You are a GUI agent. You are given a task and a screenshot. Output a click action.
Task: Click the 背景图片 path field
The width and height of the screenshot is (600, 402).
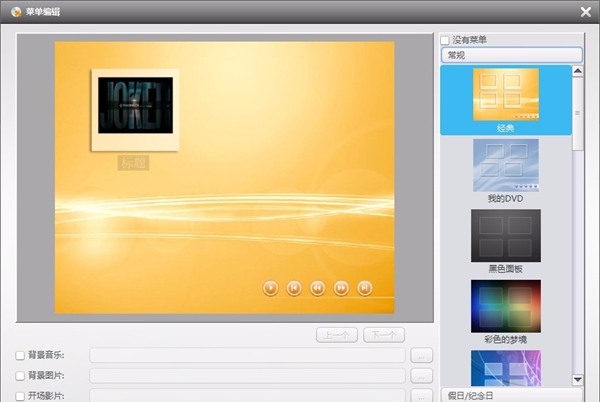point(247,376)
